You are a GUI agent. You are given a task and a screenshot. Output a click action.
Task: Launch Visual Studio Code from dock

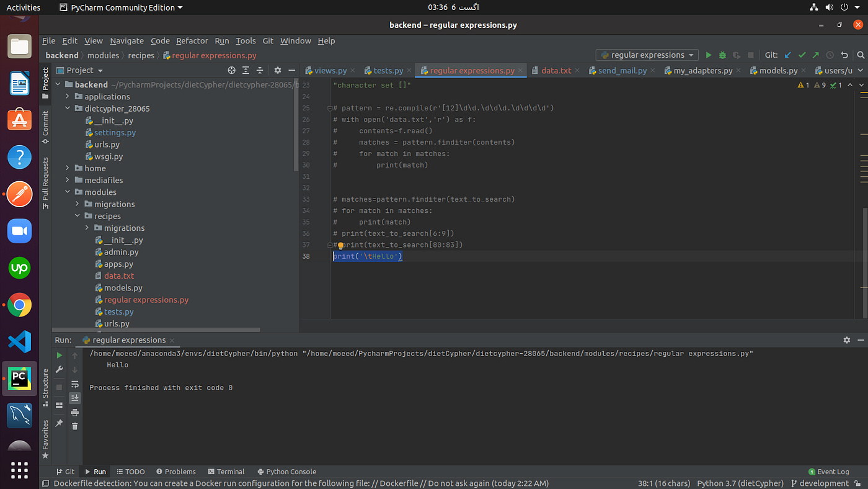[19, 342]
